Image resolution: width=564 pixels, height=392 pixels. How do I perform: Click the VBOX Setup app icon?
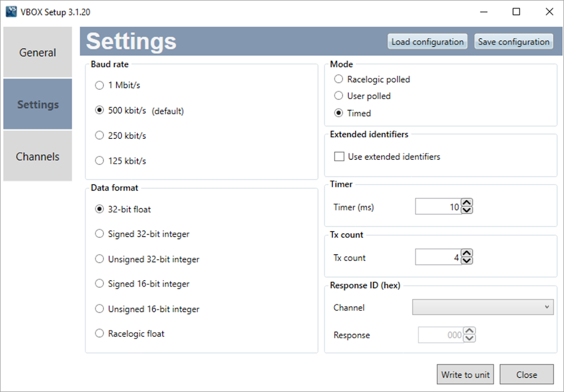(x=11, y=11)
